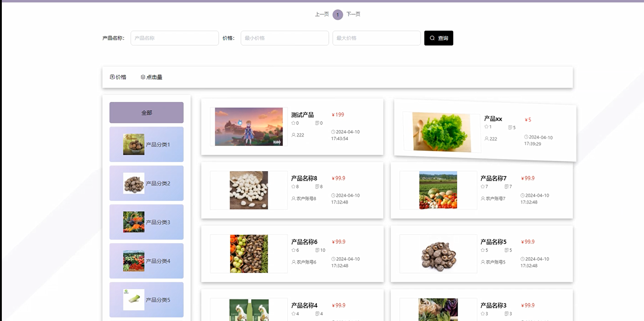Click the 产品名称6 title
The height and width of the screenshot is (321, 644).
(x=304, y=242)
